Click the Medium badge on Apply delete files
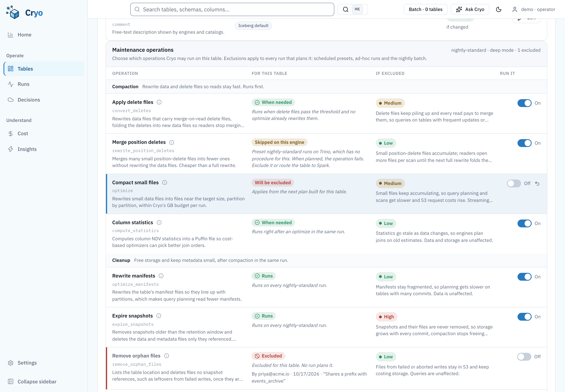565x392 pixels. tap(390, 103)
